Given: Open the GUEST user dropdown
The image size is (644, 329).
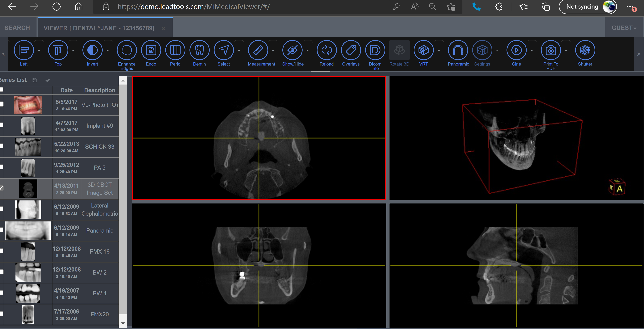Looking at the screenshot, I should click(x=624, y=28).
